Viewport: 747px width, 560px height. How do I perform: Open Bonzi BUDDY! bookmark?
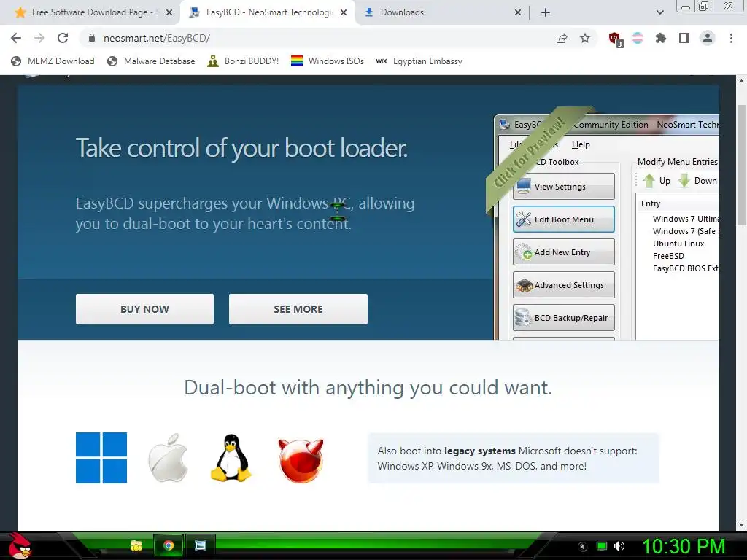click(243, 61)
